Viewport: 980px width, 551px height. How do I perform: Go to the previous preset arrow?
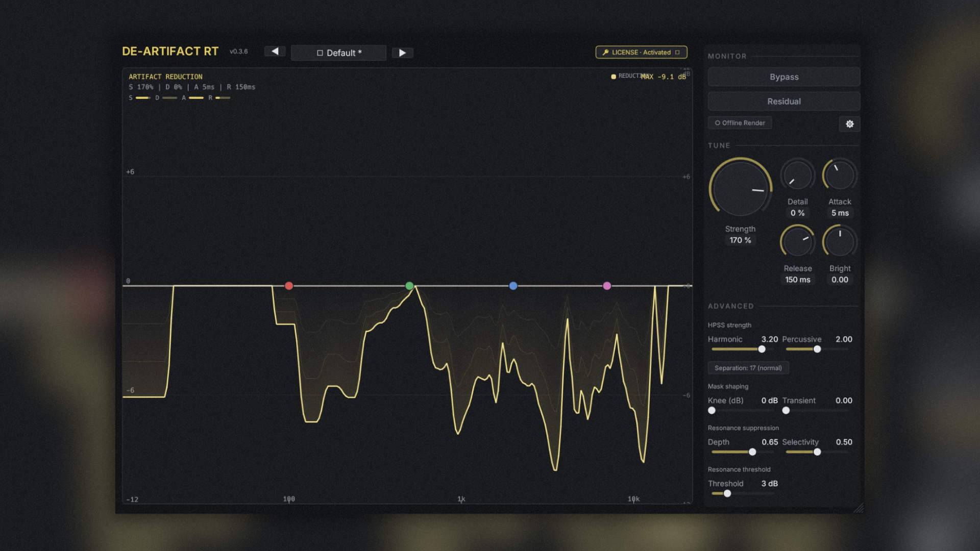click(x=275, y=52)
